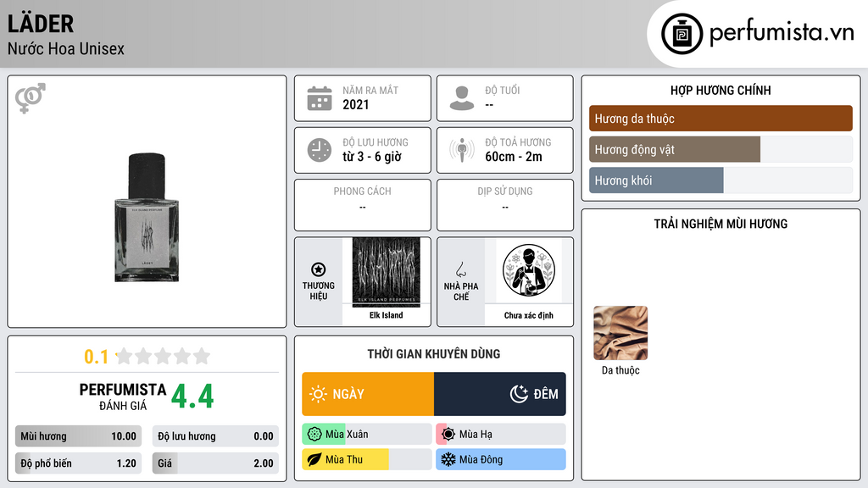Click the release year 2021 value
The height and width of the screenshot is (488, 868).
click(355, 104)
